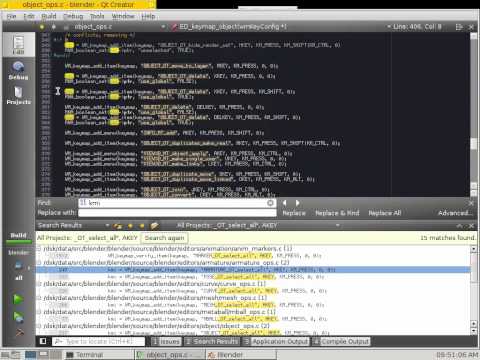Click the previous item icon in the Search Results toolbar

tap(130, 226)
